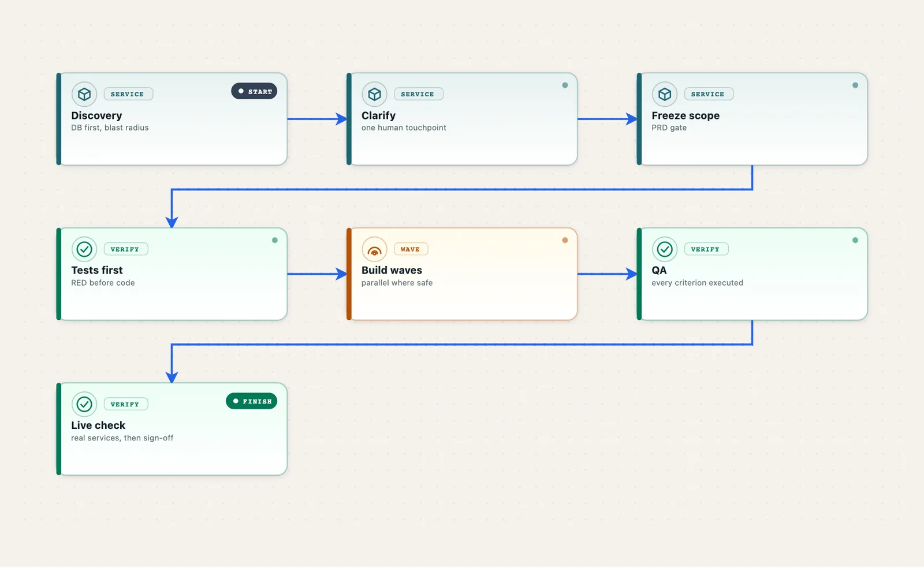Screen dimensions: 924x568
Task: Click the checkmark icon on QA card
Action: 665,249
